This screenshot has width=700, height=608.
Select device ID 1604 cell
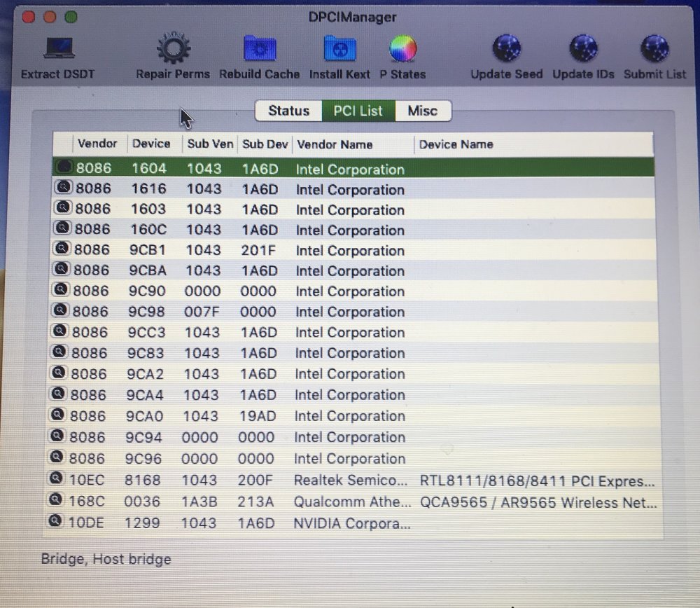point(148,168)
